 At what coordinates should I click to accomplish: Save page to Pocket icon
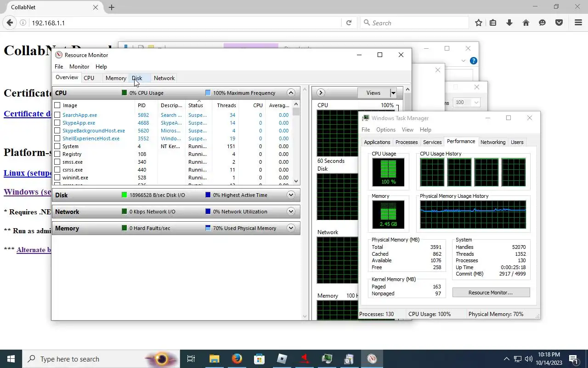(x=559, y=23)
